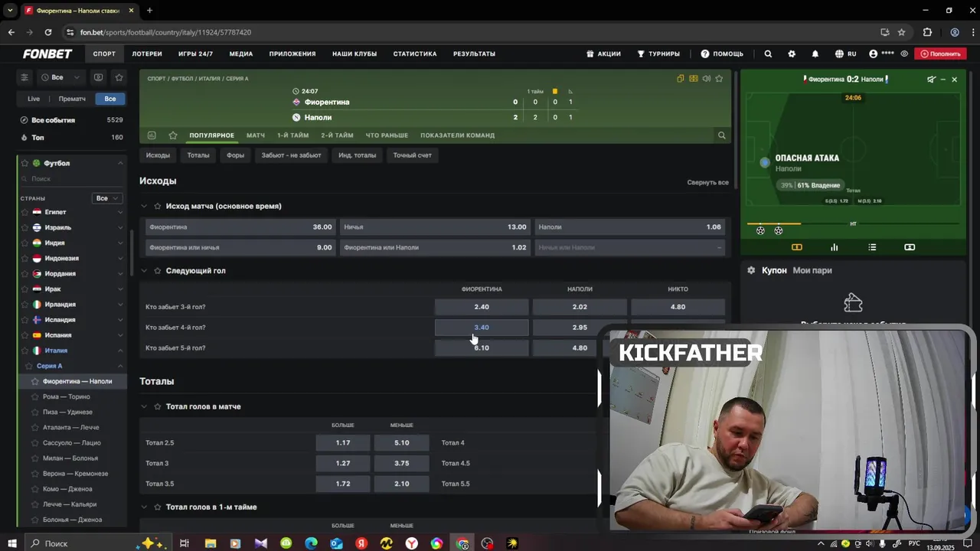Click the pop-out window icon in match header
The image size is (980, 551).
(680, 79)
